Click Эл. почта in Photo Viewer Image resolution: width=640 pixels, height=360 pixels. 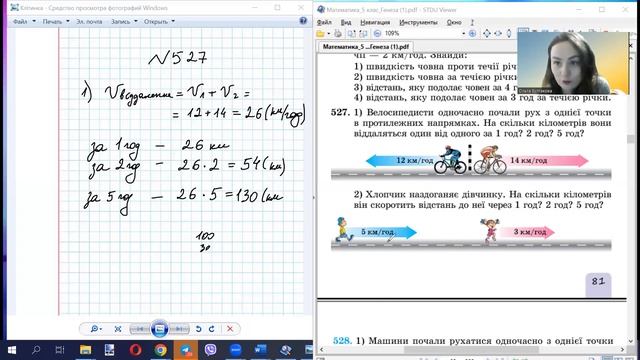[89, 21]
